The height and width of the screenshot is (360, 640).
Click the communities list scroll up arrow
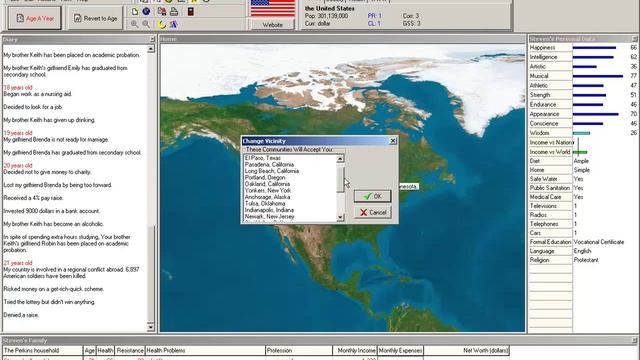pos(340,158)
